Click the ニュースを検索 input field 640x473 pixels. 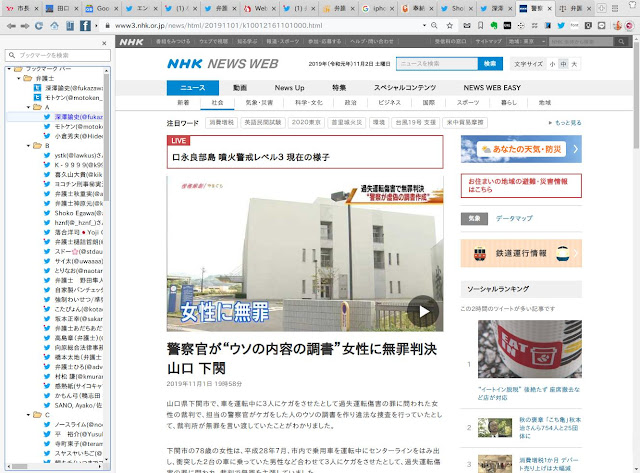(x=437, y=64)
